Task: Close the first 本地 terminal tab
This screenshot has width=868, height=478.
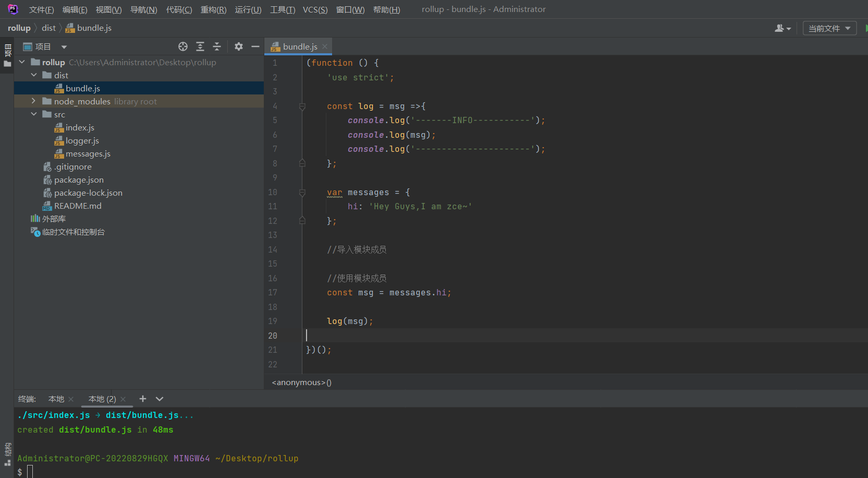Action: pos(71,399)
